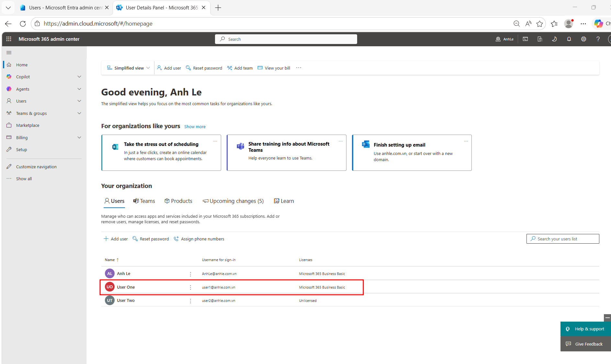
Task: Add page to favorites star icon
Action: pos(539,24)
